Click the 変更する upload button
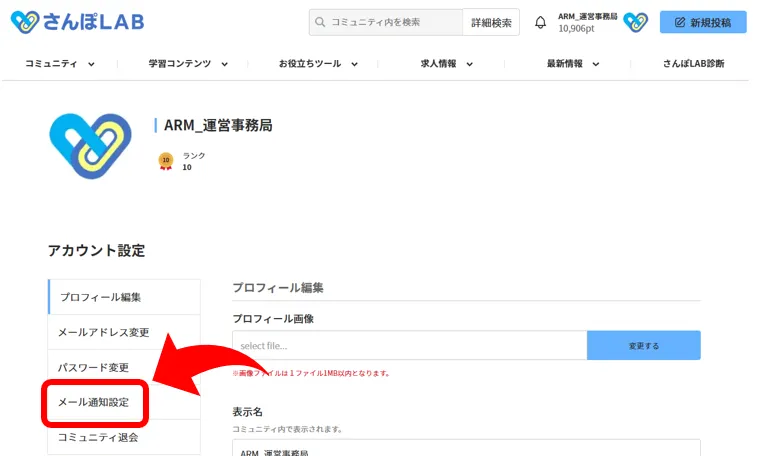Viewport: 758px width, 456px height. 643,345
